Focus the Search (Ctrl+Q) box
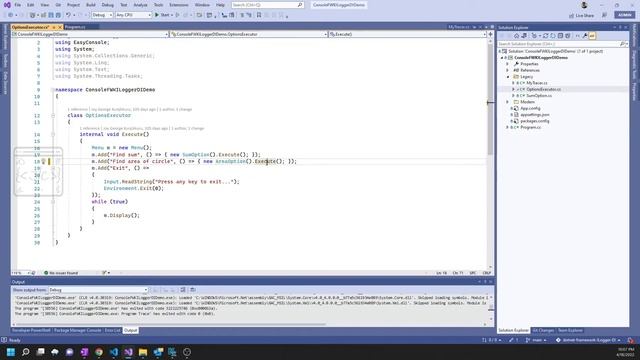640x360 pixels. tap(267, 5)
